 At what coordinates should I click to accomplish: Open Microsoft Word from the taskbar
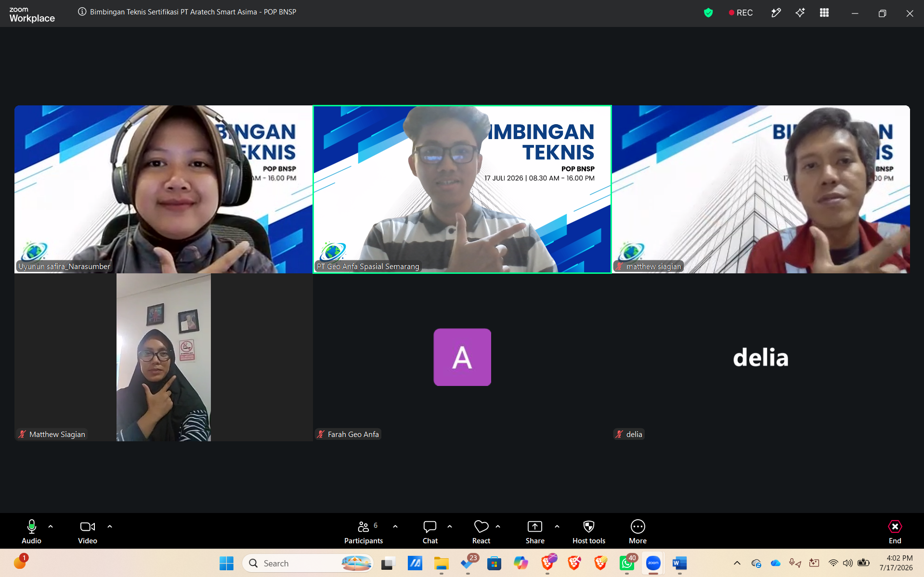point(679,563)
